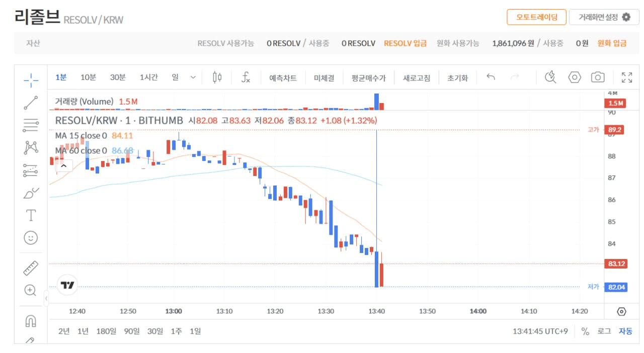Select the 1시간 chart interval
This screenshot has width=644, height=353.
148,77
